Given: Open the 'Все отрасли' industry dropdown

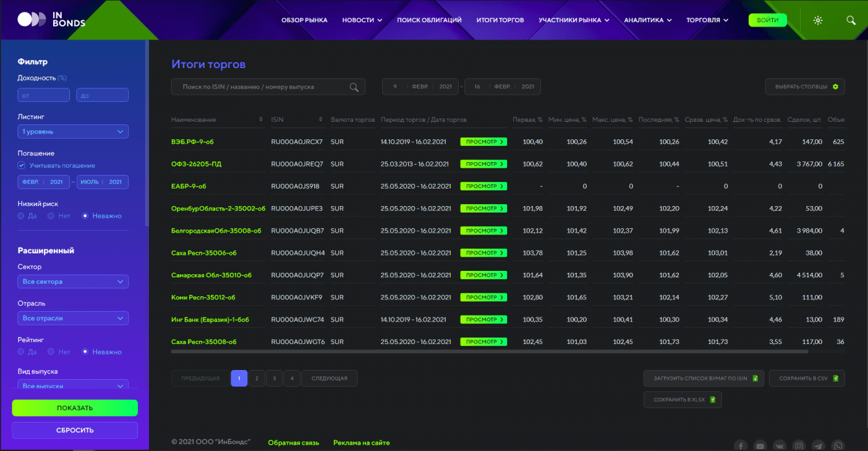Looking at the screenshot, I should point(73,318).
